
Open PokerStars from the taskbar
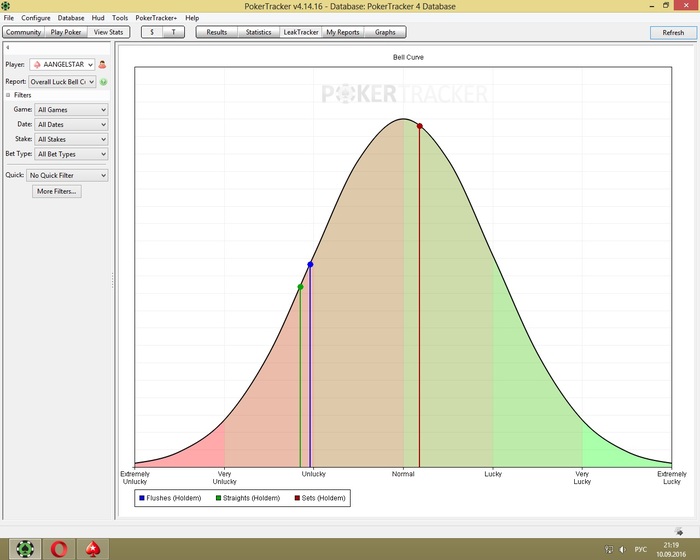92,549
